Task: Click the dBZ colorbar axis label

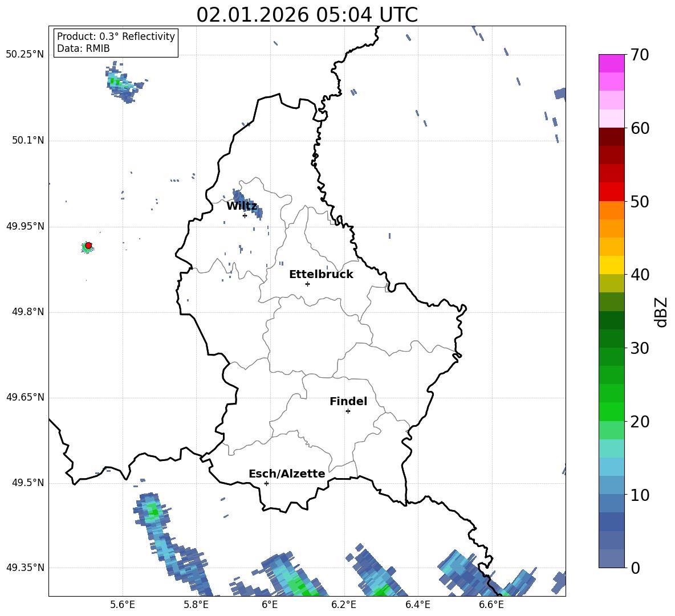Action: [x=662, y=312]
